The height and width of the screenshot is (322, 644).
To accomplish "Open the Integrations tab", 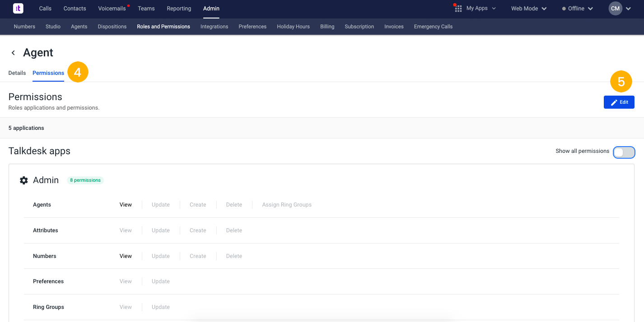I will [215, 27].
